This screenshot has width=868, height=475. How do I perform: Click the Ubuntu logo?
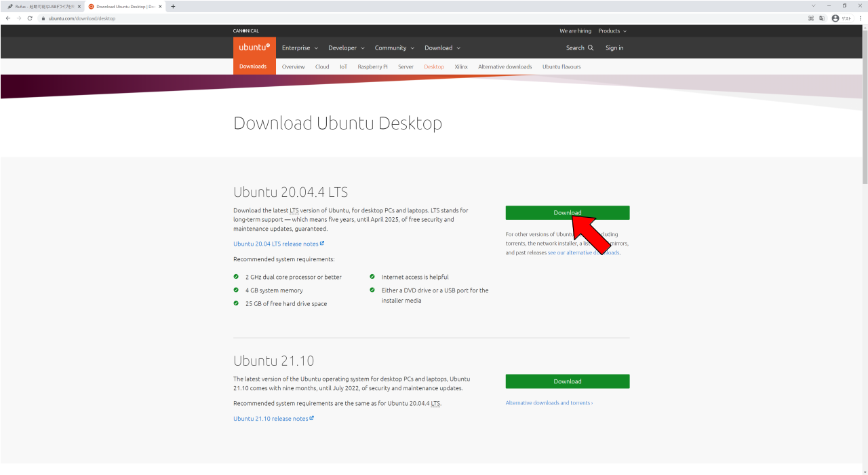(254, 47)
